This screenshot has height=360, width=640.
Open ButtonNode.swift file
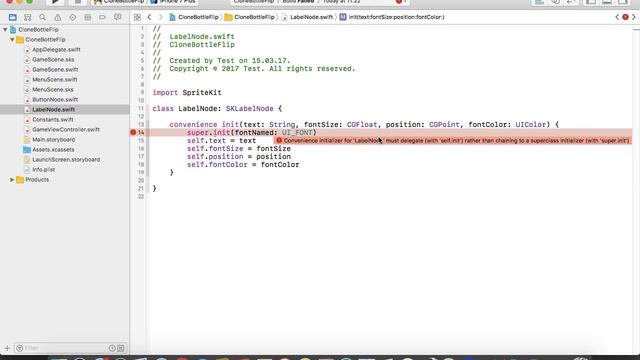click(55, 100)
